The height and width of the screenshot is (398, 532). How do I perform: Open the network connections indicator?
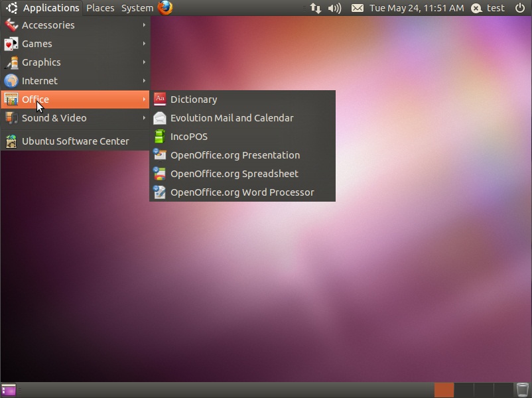coord(316,8)
